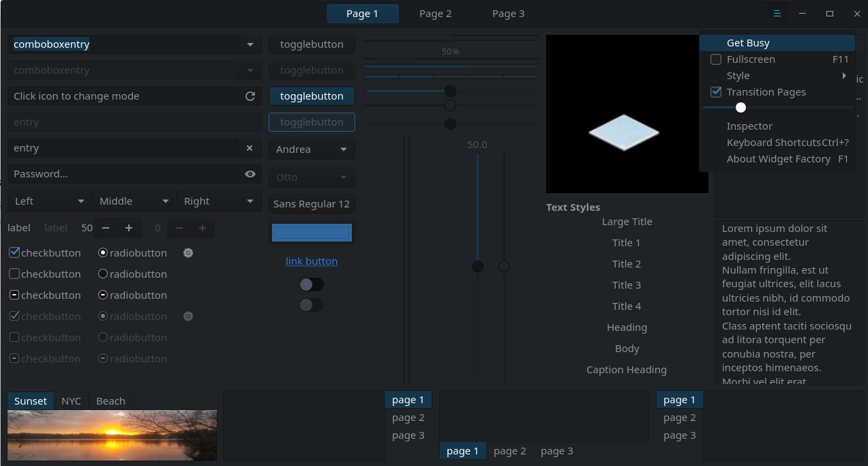Follow the link button
The height and width of the screenshot is (466, 868).
[x=312, y=261]
